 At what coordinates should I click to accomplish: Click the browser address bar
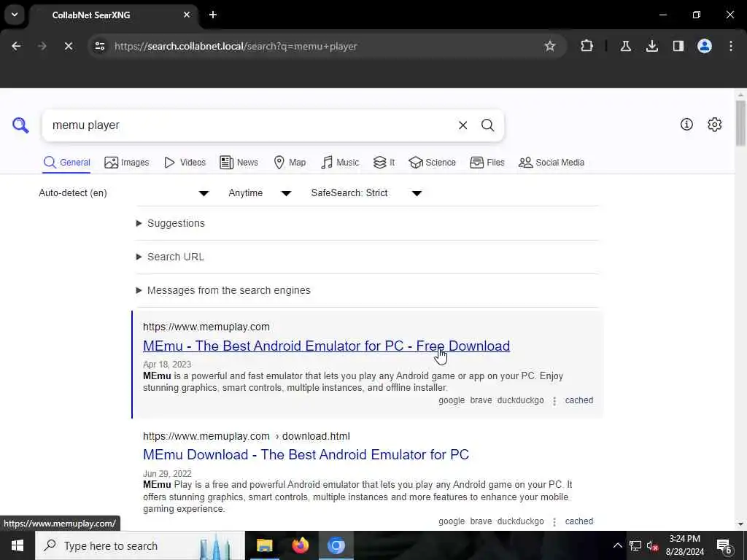point(326,46)
